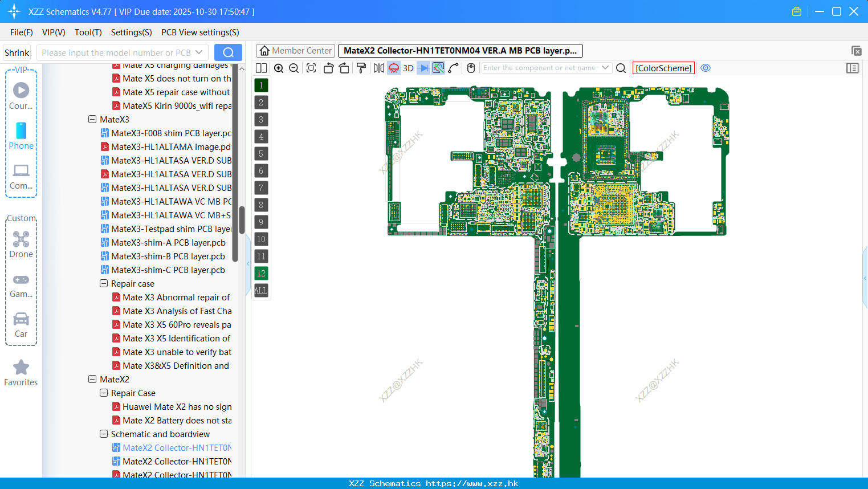Open the Courses section in the sidebar
Screen dimensions: 868x489
[21, 96]
